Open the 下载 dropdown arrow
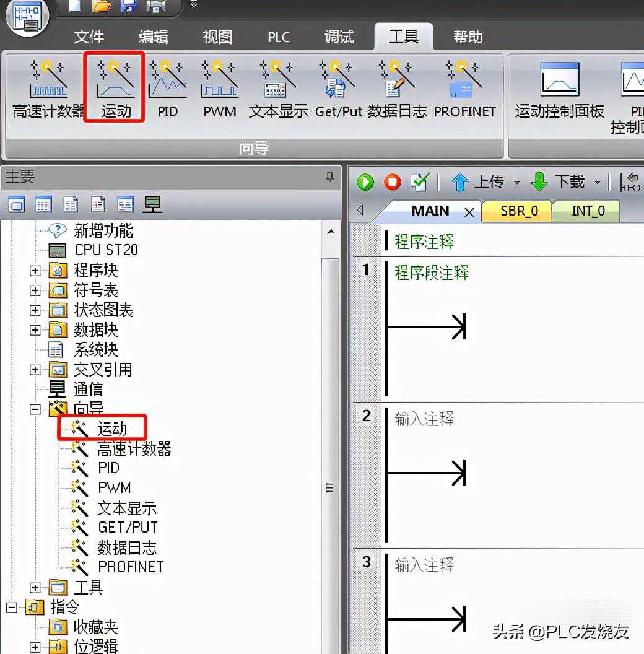Viewport: 644px width, 654px height. tap(598, 182)
